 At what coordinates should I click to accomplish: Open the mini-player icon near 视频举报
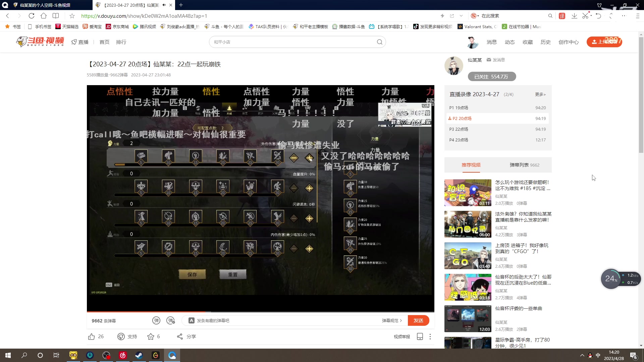pos(420,337)
